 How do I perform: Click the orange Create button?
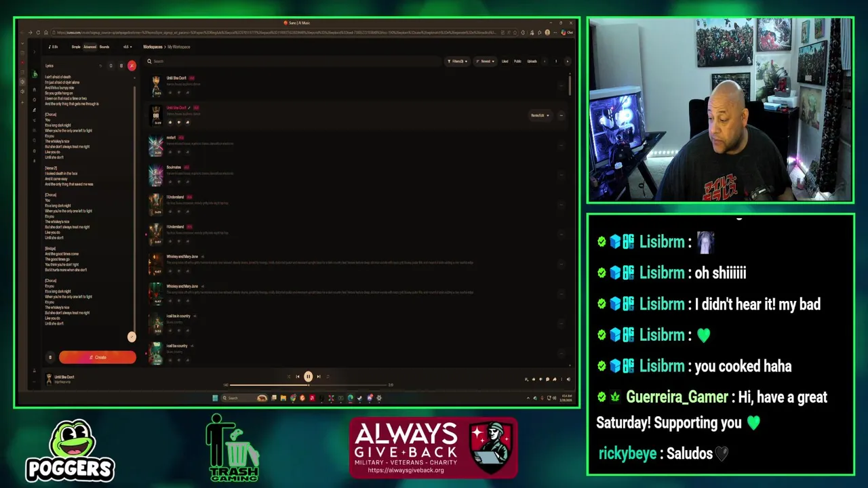(98, 357)
